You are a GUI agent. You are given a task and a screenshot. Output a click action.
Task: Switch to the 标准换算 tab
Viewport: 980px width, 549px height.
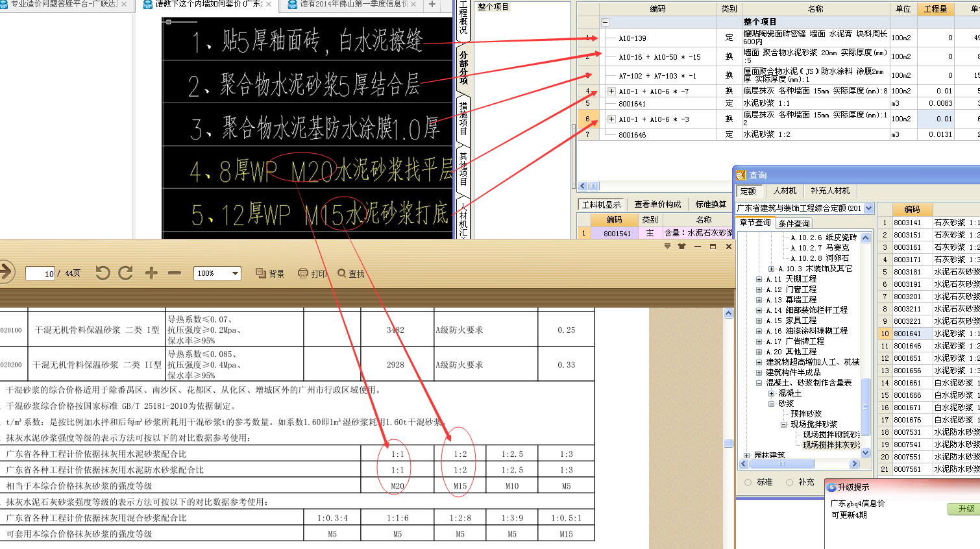point(711,204)
